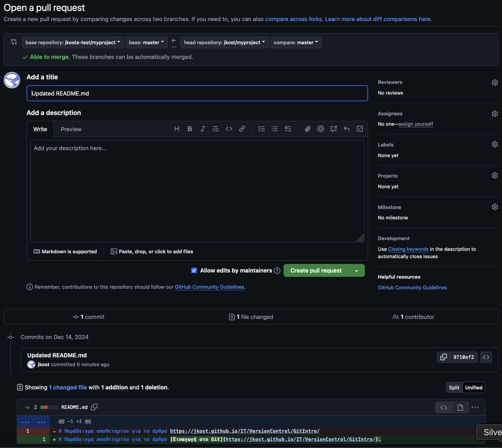Open Community Guidelines link in reminder note
Viewport: 502px width, 448px height.
pyautogui.click(x=210, y=287)
